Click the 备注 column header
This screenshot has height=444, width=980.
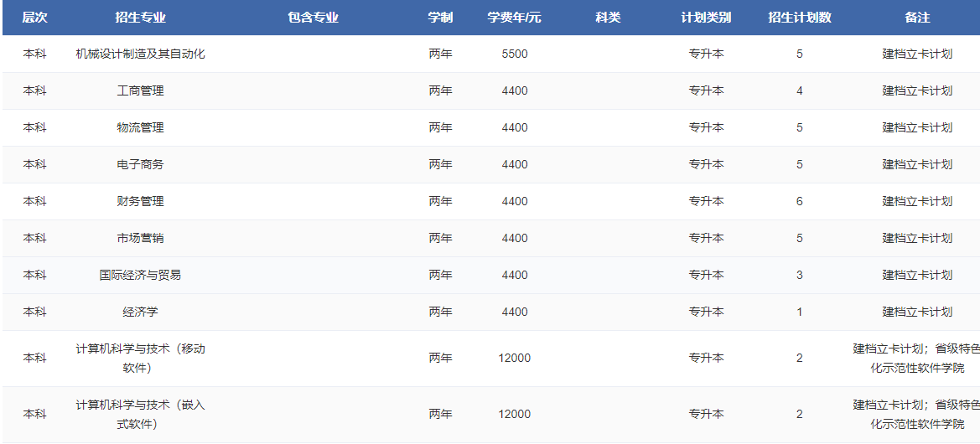pos(917,18)
